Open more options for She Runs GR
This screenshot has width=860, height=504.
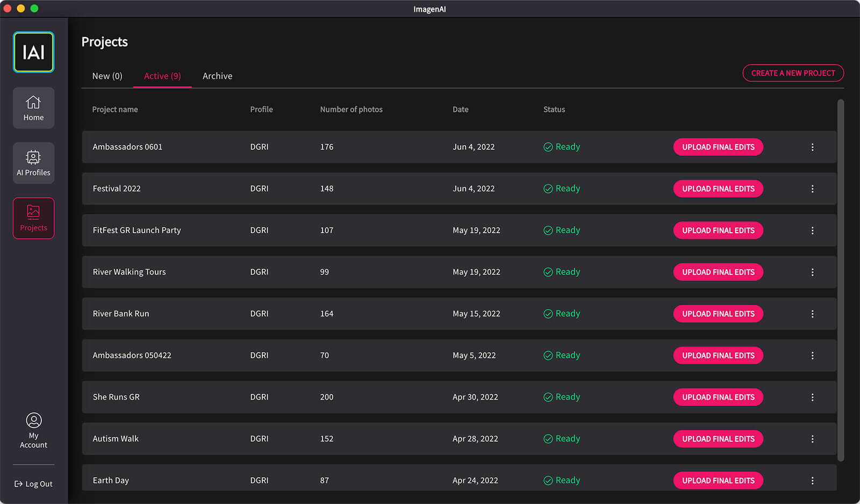coord(812,397)
